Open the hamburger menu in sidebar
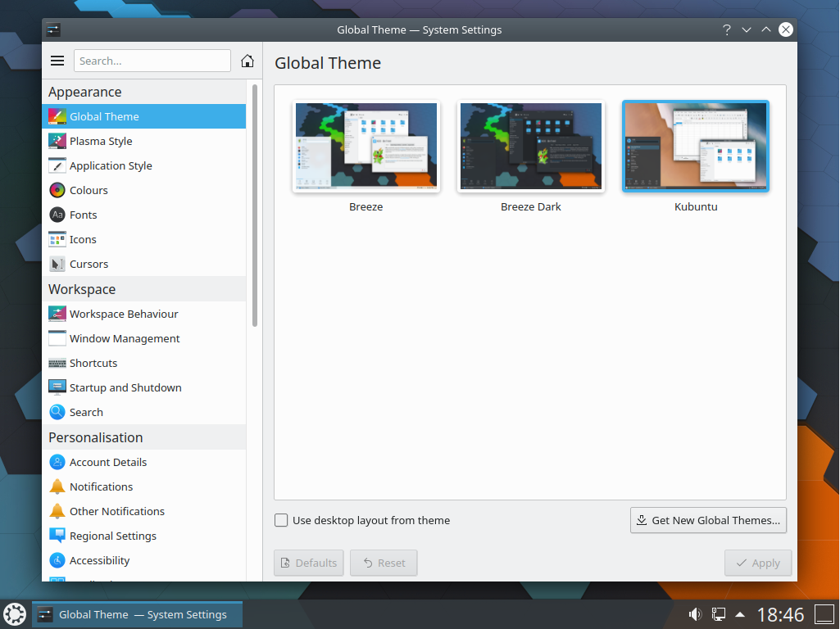Viewport: 840px width, 629px height. 57,61
